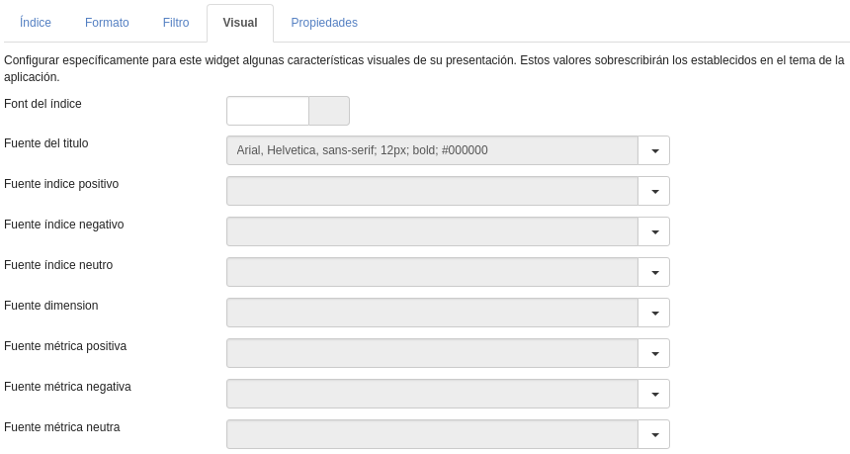Click the Fuente métrica negativa input field

[x=432, y=394]
